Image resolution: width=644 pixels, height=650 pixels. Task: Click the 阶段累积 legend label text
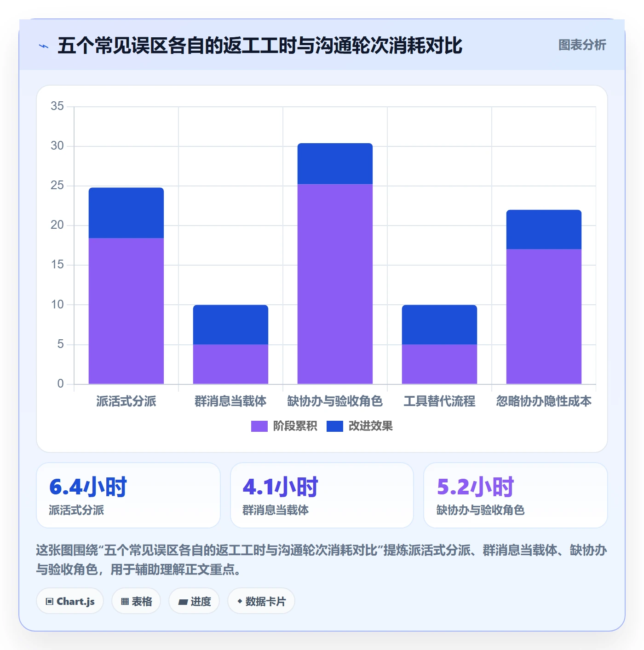coord(295,426)
